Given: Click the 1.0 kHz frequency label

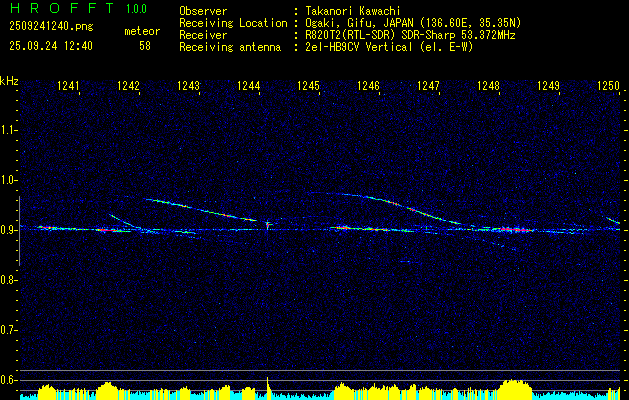Looking at the screenshot, I should [x=7, y=180].
